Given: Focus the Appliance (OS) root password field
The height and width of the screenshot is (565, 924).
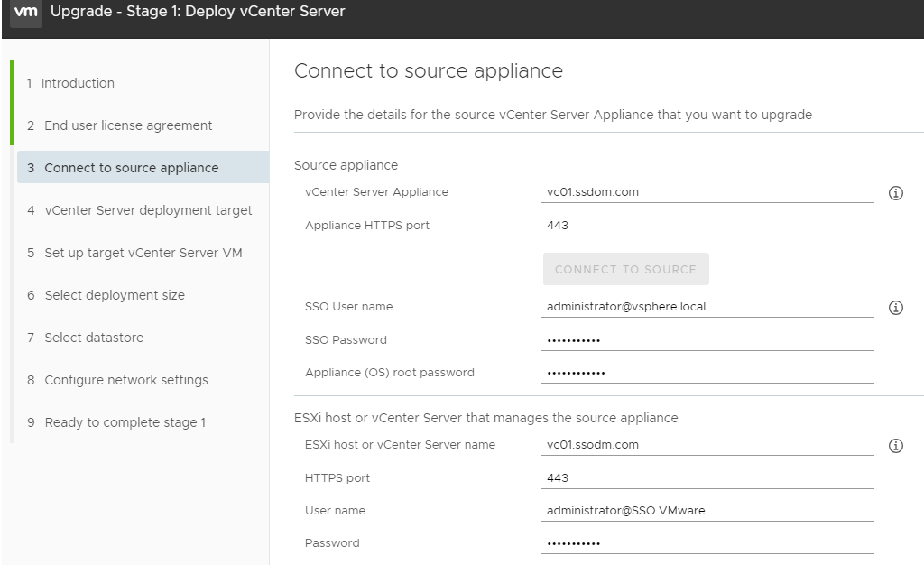Looking at the screenshot, I should (x=707, y=373).
